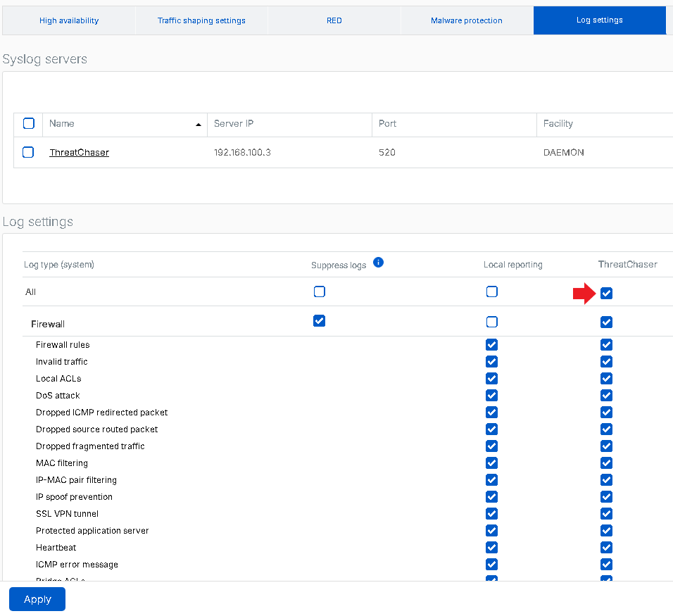
Task: Open the High availability tab
Action: tap(69, 20)
